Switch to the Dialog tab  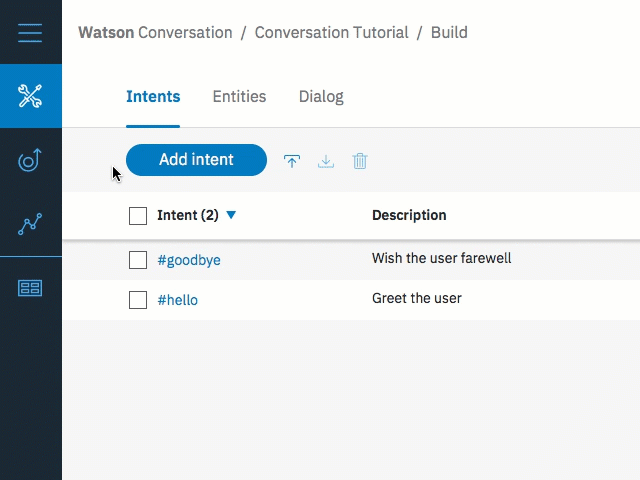321,97
